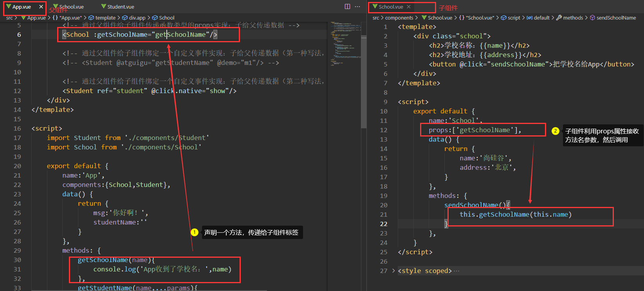Open the {} "School.vue" breadcrumb
The height and width of the screenshot is (291, 644).
(476, 18)
